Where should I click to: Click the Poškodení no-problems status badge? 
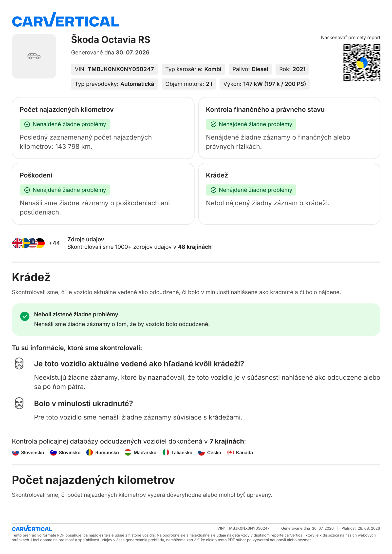[x=65, y=190]
